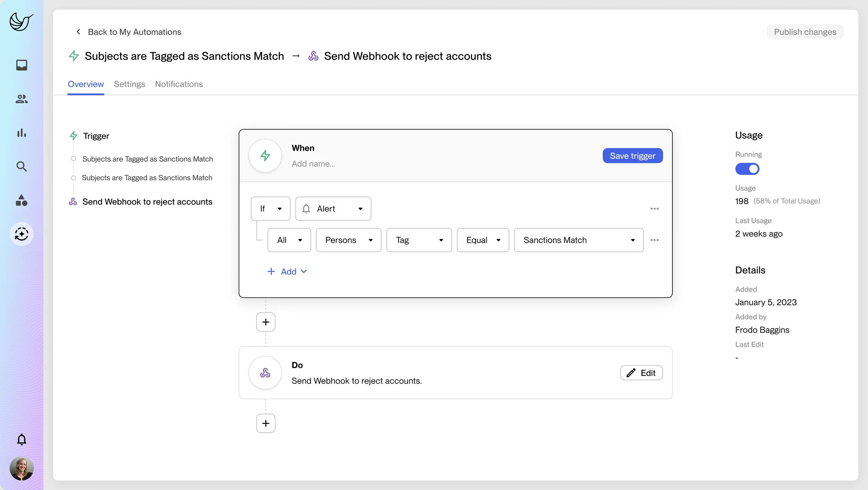Click the search magnifier sidebar icon
This screenshot has height=490, width=868.
coord(21,166)
